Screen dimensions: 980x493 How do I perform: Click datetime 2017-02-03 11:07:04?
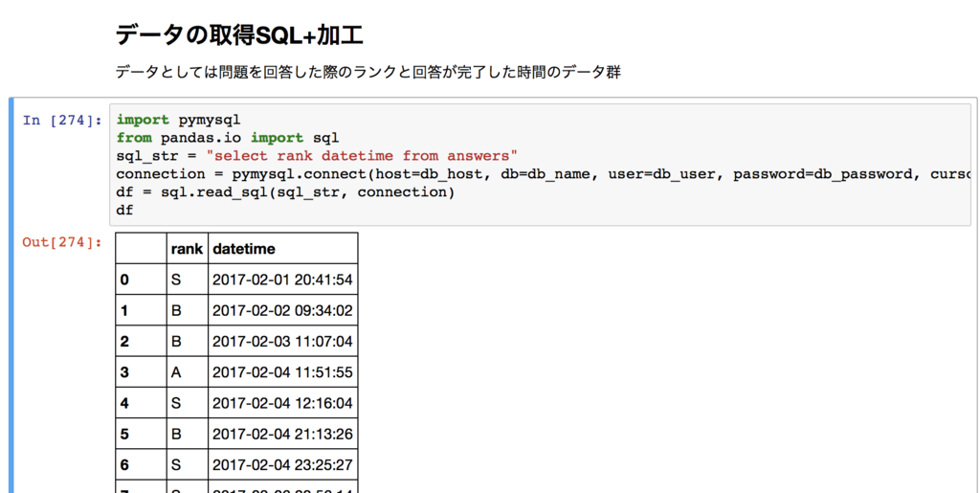[x=282, y=341]
